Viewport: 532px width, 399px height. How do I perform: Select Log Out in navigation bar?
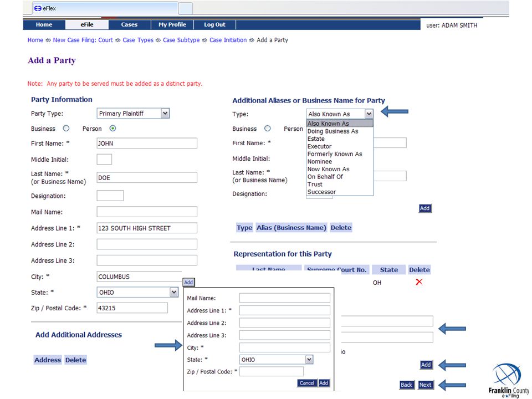[x=214, y=24]
